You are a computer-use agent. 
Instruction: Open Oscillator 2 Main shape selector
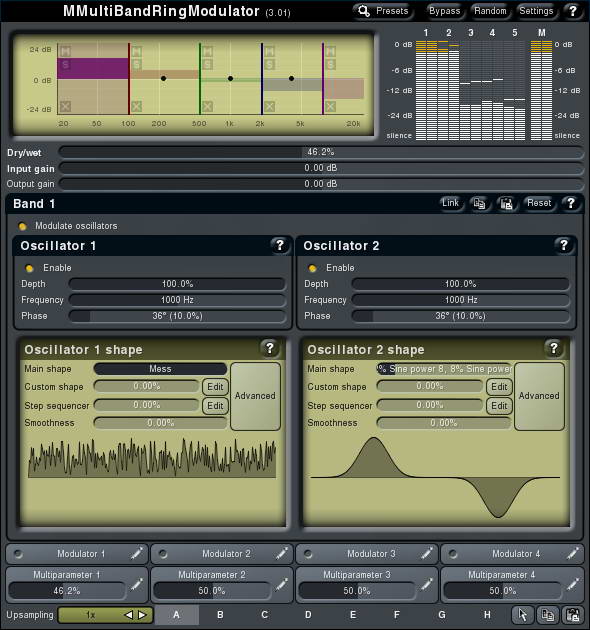[x=444, y=369]
